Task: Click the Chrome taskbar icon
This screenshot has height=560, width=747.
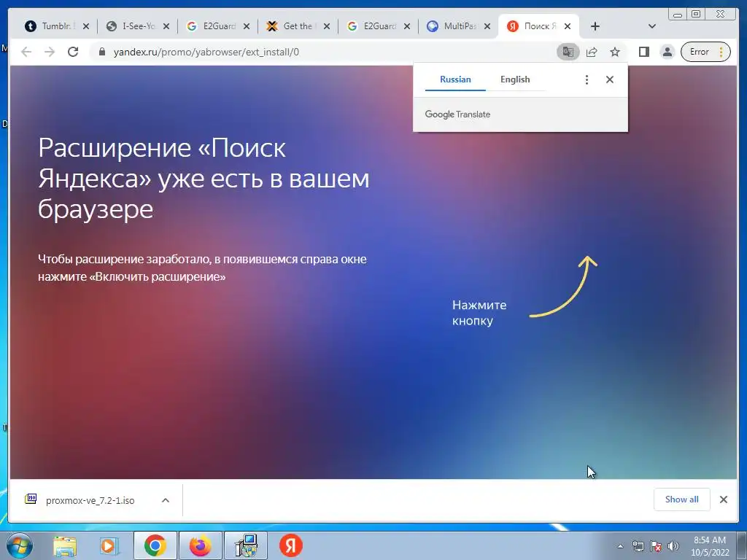Action: point(155,545)
